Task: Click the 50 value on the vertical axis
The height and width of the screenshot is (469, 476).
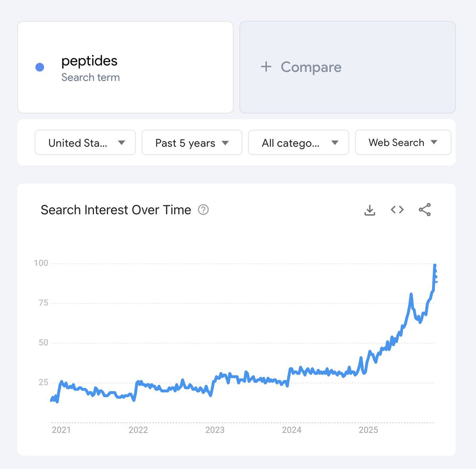Action: (43, 342)
